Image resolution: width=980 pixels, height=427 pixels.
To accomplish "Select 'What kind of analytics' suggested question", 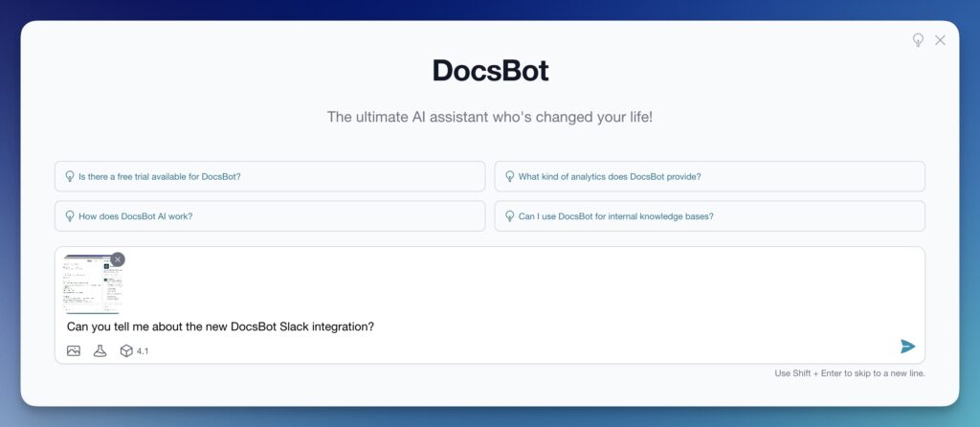I will click(609, 176).
